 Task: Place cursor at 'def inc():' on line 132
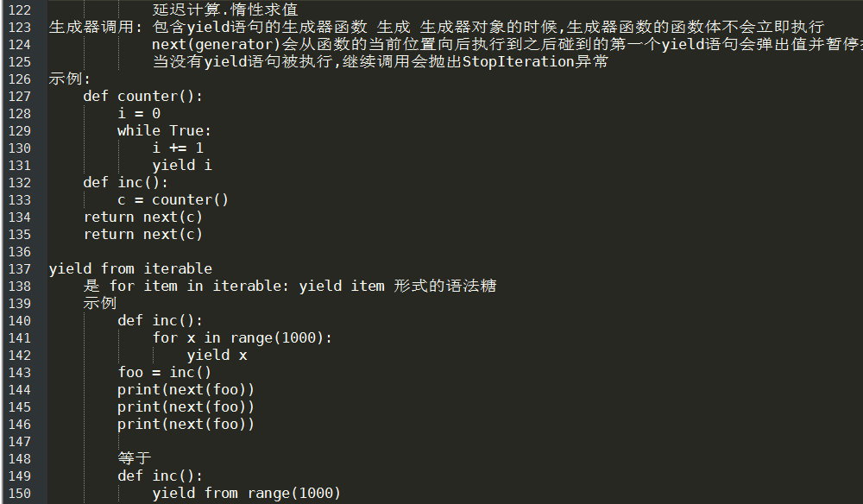(125, 183)
